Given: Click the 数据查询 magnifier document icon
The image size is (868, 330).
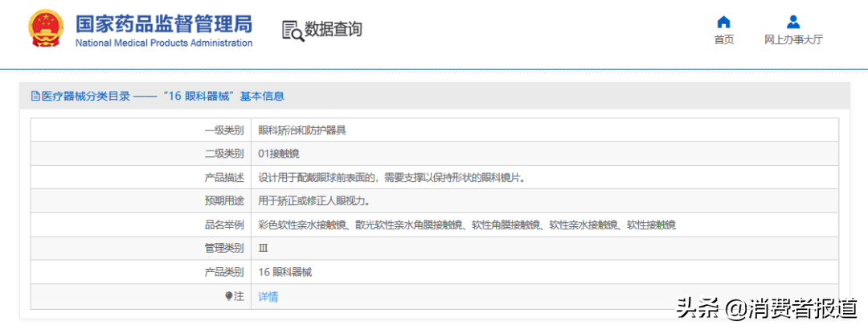Looking at the screenshot, I should (293, 31).
